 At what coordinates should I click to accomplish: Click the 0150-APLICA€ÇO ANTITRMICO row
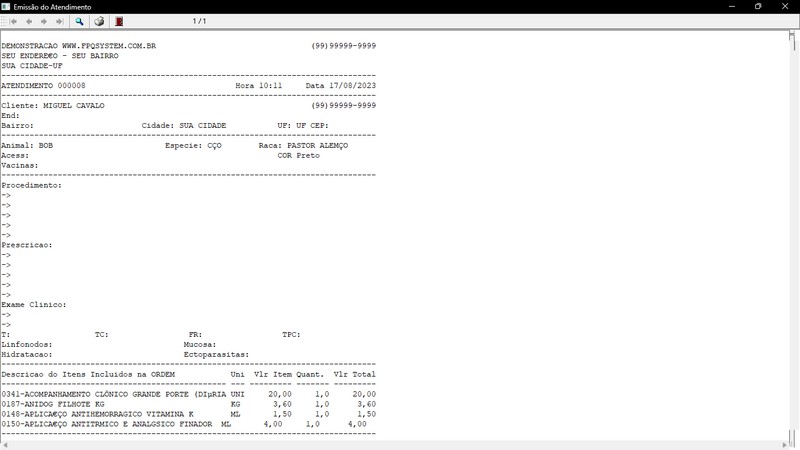(184, 424)
